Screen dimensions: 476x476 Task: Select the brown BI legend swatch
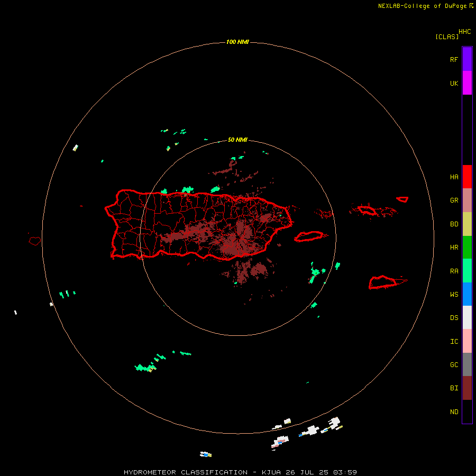tap(467, 388)
